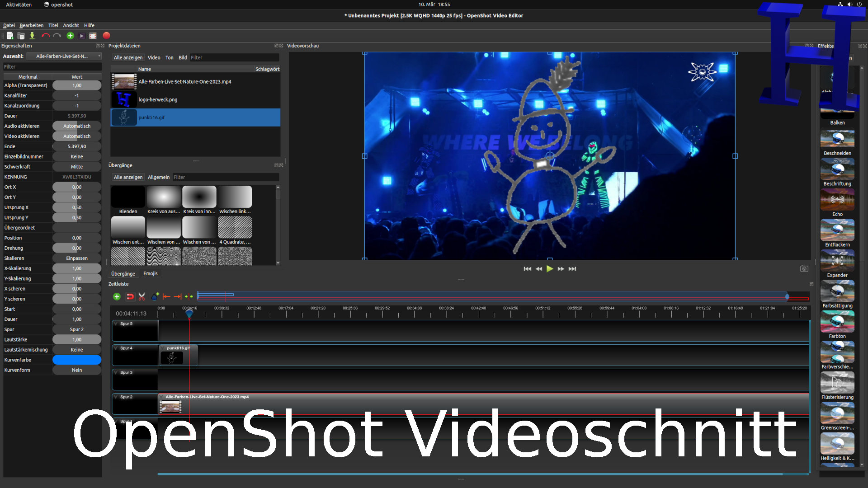Close the Eigenschaften panel
868x488 pixels.
(103, 46)
